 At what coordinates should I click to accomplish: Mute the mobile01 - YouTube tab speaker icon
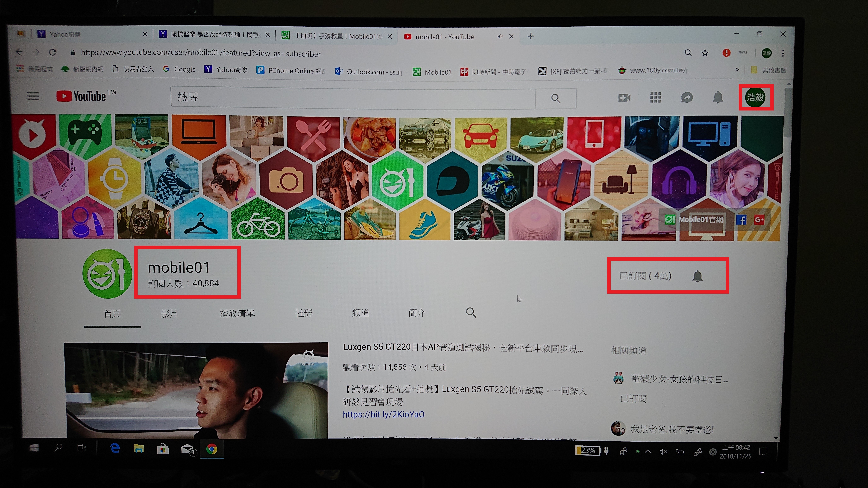pos(500,36)
